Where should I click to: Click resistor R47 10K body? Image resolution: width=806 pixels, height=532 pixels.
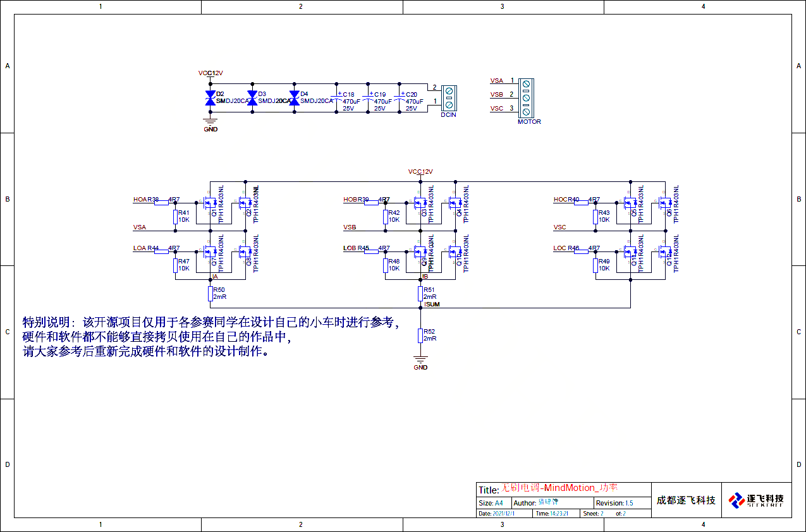175,265
